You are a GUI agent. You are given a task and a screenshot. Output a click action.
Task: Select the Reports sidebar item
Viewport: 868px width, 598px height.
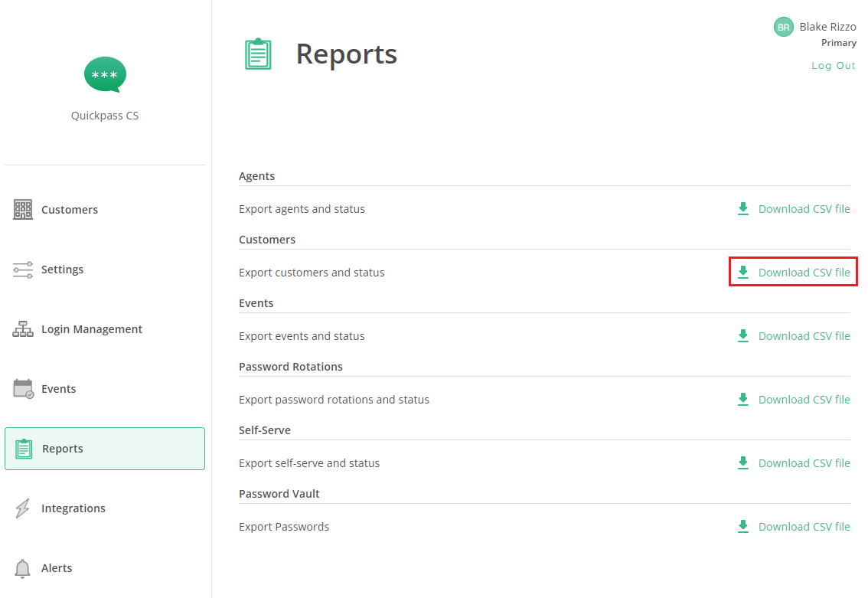click(x=105, y=449)
